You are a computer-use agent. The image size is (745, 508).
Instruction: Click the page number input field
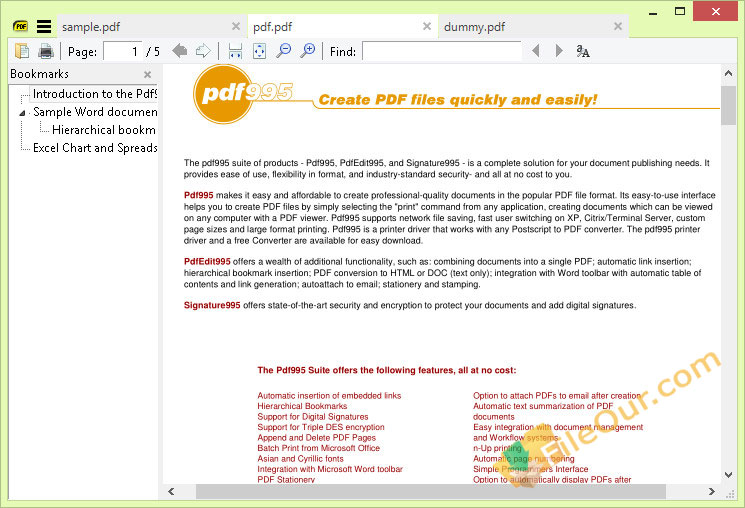click(123, 51)
